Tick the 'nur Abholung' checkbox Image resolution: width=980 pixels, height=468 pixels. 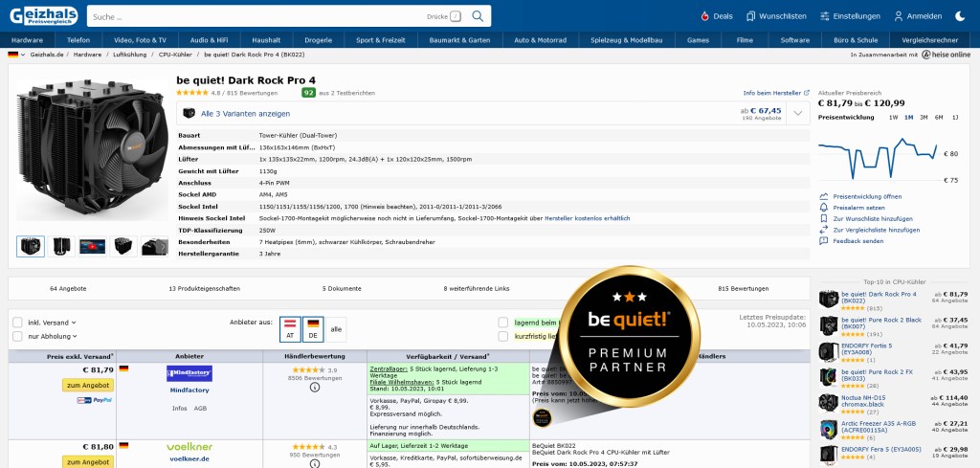tap(17, 336)
